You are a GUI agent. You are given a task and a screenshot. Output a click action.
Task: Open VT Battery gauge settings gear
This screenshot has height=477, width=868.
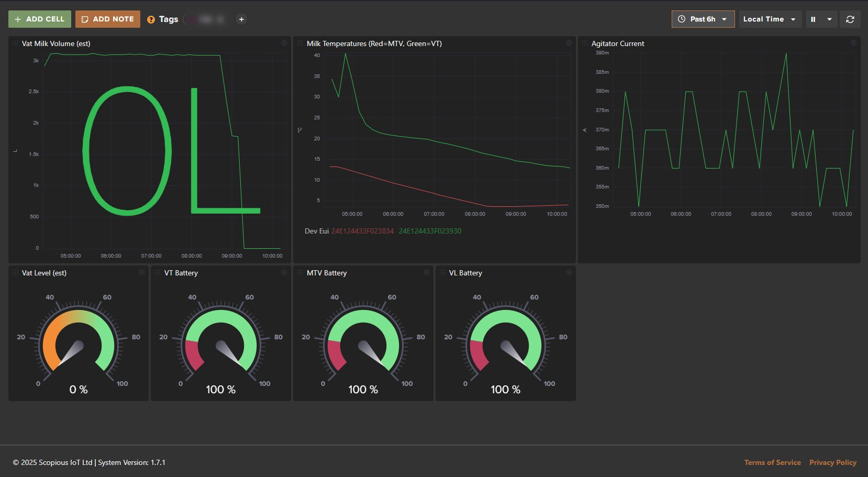284,273
